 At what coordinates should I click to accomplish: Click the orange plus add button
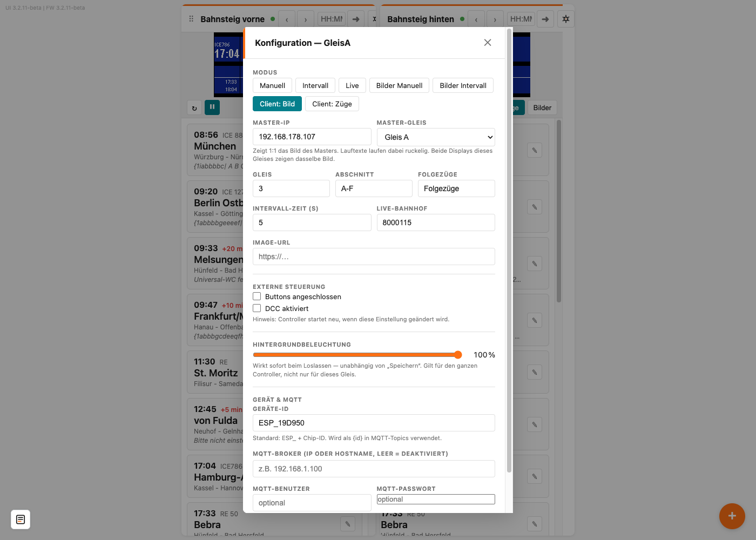pos(732,516)
